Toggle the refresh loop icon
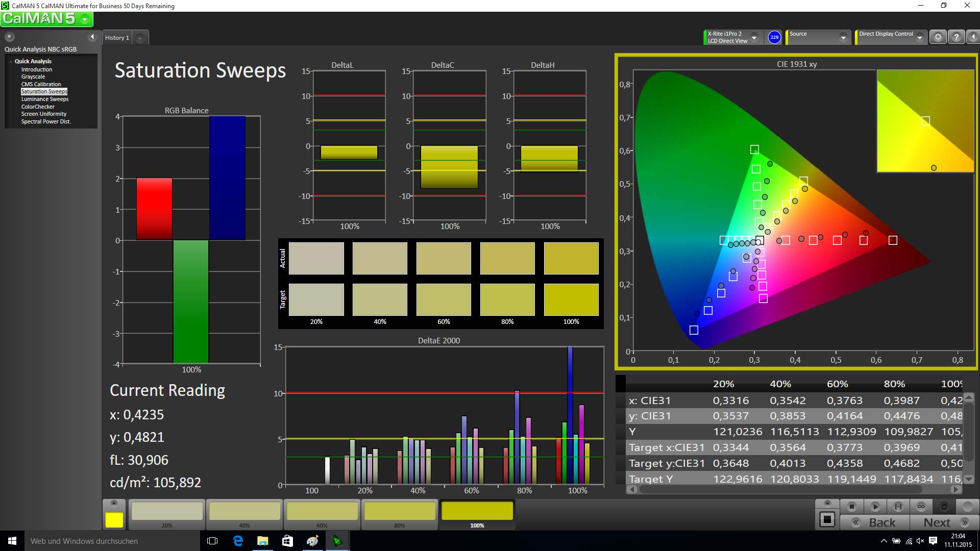The width and height of the screenshot is (980, 551). tap(944, 507)
